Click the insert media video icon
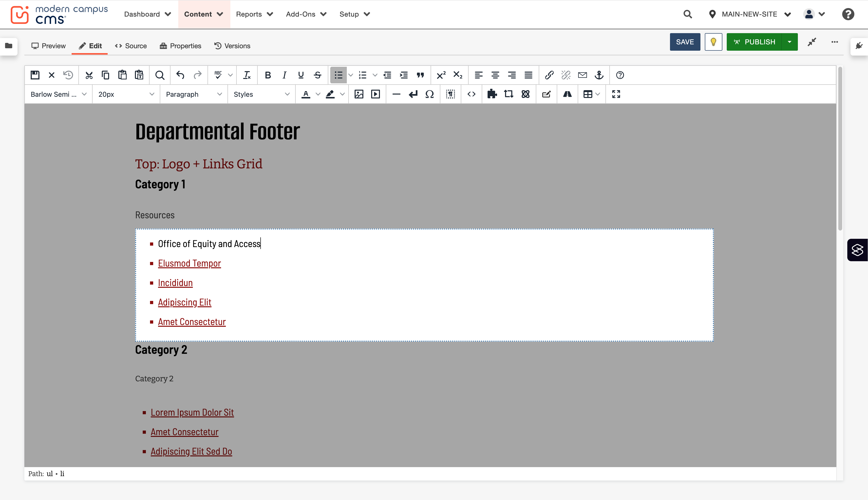This screenshot has width=868, height=500. 376,94
